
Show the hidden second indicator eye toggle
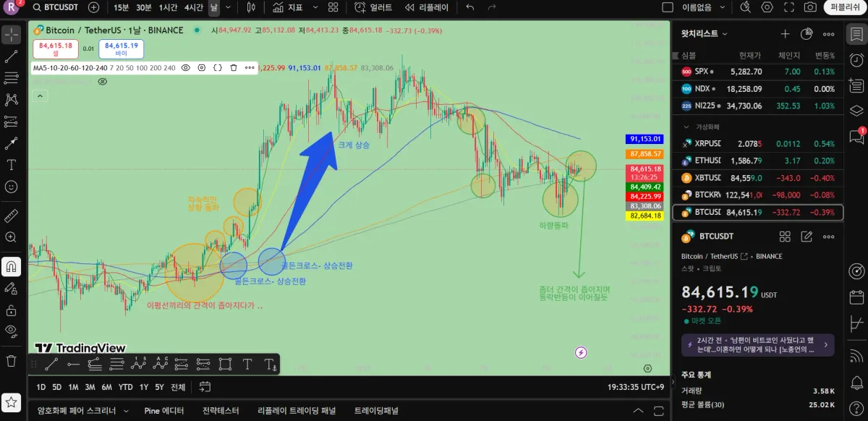pos(102,82)
